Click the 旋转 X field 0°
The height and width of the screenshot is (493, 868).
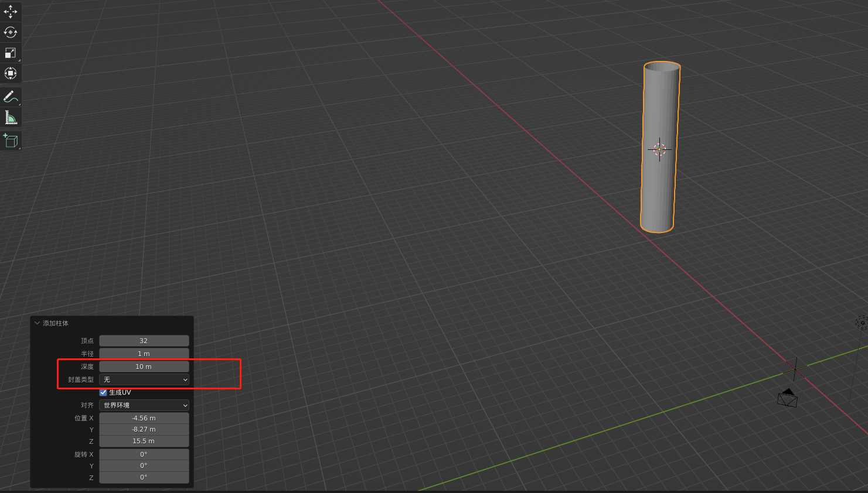(x=144, y=454)
